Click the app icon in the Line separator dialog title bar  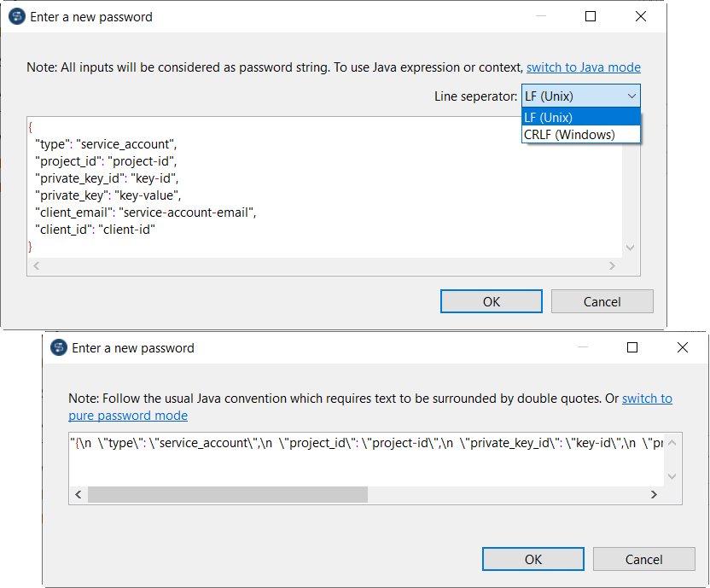click(x=16, y=16)
